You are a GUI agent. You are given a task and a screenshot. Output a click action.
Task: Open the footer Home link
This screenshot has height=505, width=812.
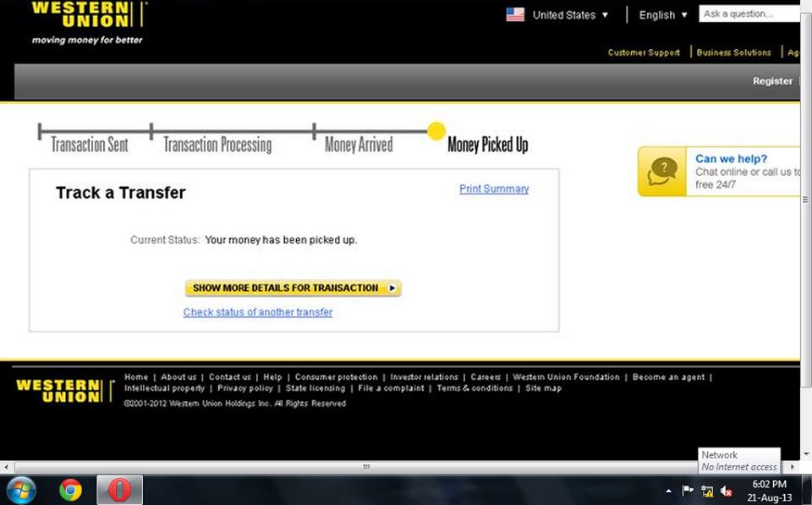[136, 377]
